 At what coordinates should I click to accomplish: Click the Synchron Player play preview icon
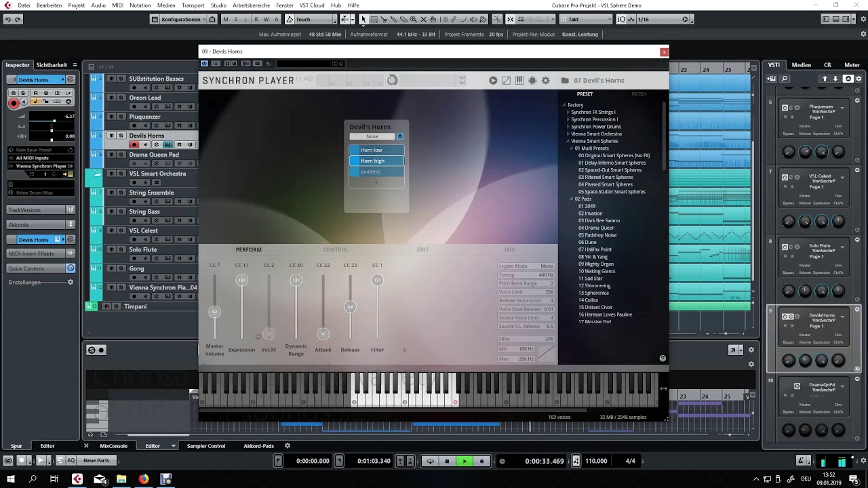(x=493, y=80)
